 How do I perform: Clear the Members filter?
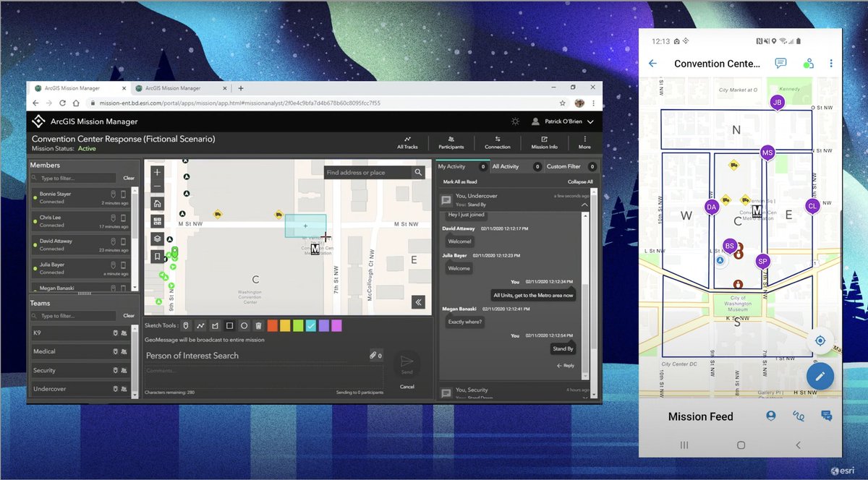[x=129, y=178]
